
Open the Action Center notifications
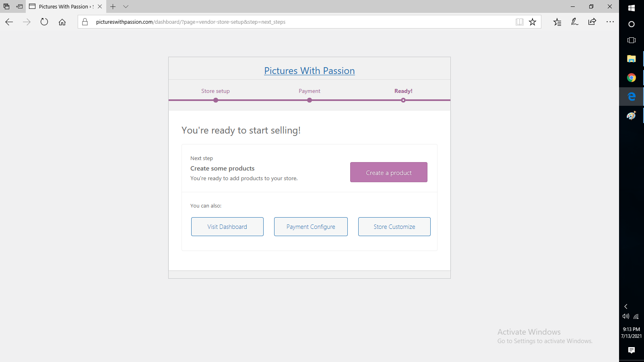[632, 350]
